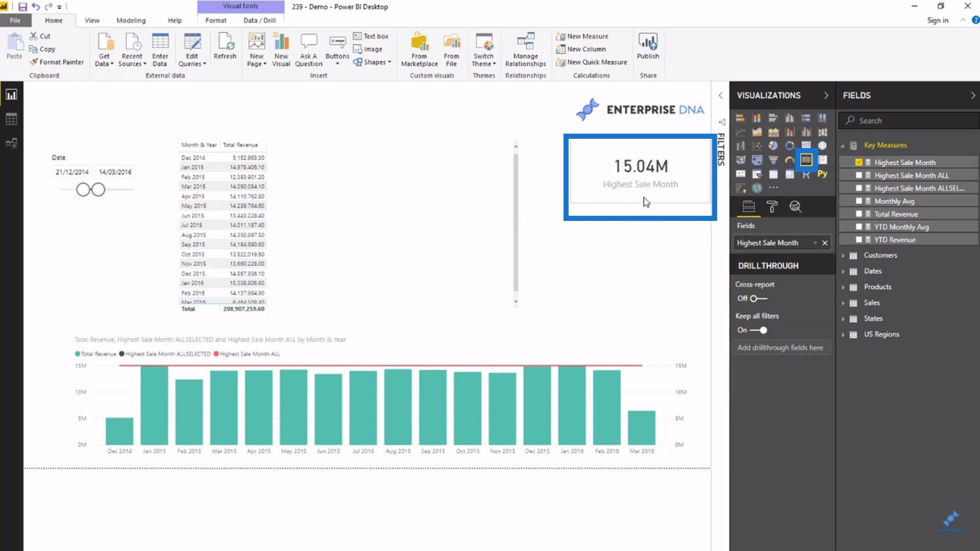Click Format Painter
980x551 pixels.
[57, 62]
